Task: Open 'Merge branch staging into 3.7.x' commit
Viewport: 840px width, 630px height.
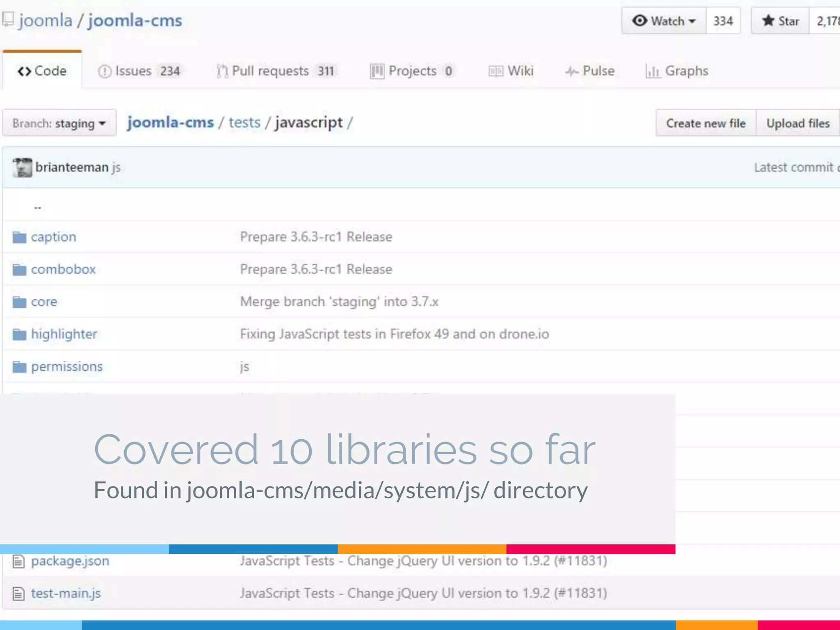Action: tap(340, 302)
